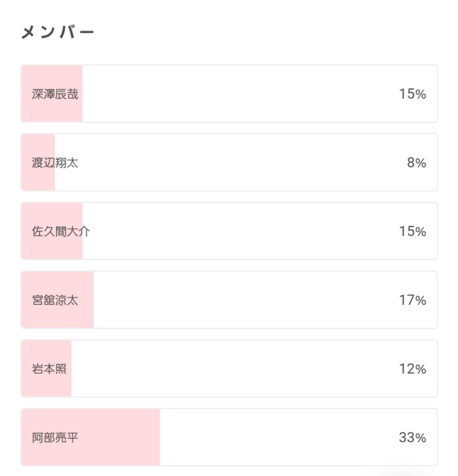The image size is (458, 476).
Task: Click the name text 阿部亮平
Action: [55, 438]
